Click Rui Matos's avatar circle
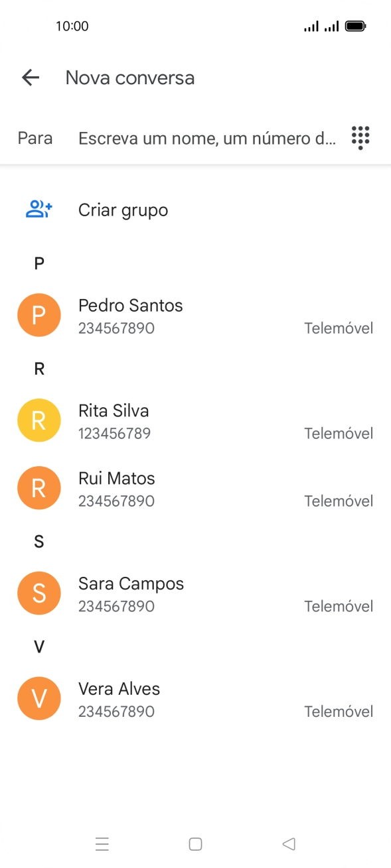 pos(39,487)
